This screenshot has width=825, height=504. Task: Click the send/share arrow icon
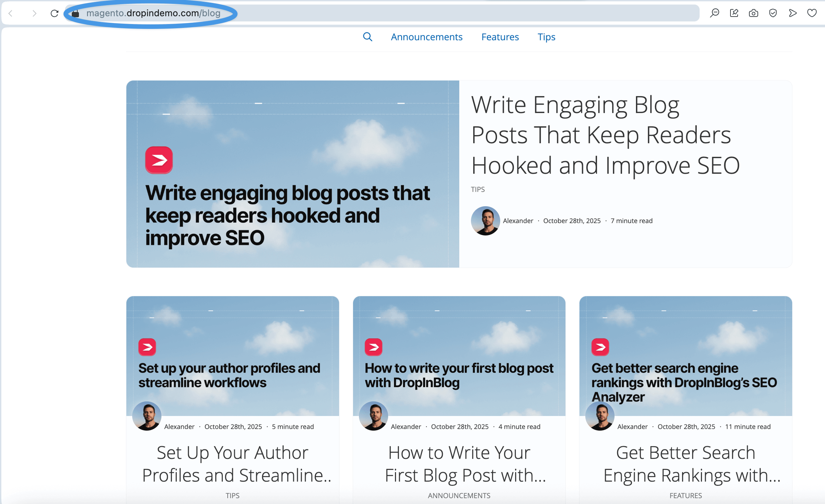click(793, 13)
